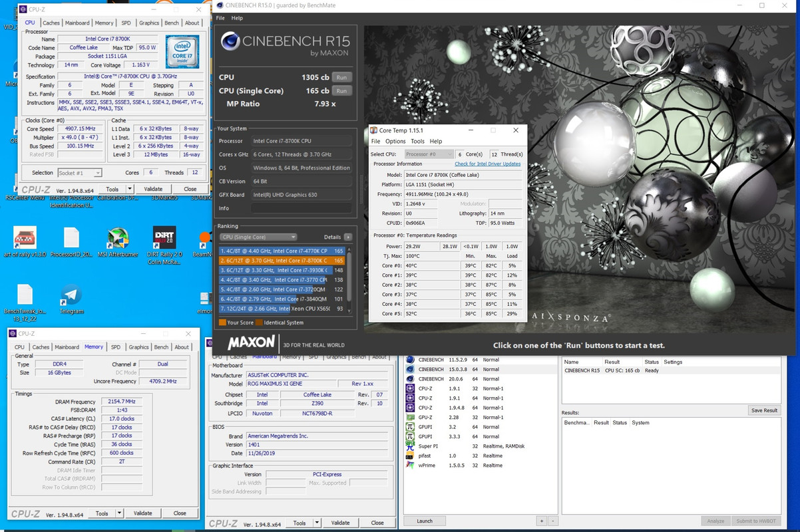Select the Xeon X5650 ranking row in Cinebench
This screenshot has height=532, width=800.
coord(282,309)
